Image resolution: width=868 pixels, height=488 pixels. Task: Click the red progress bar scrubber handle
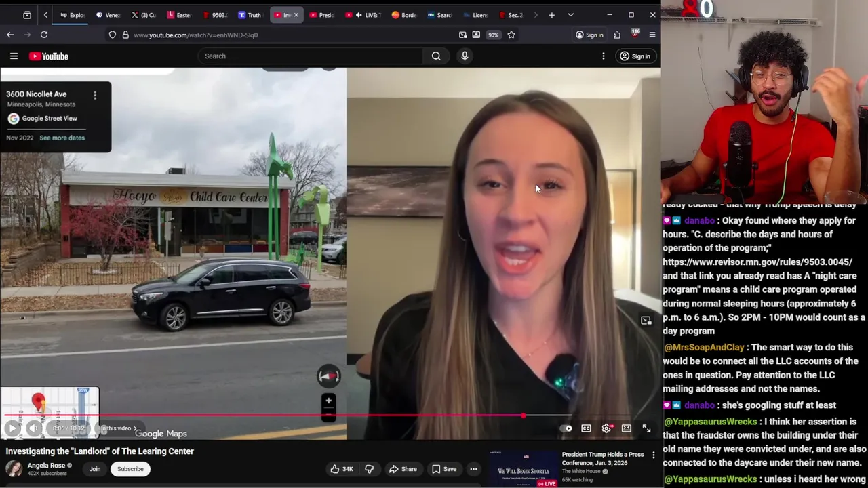[524, 415]
